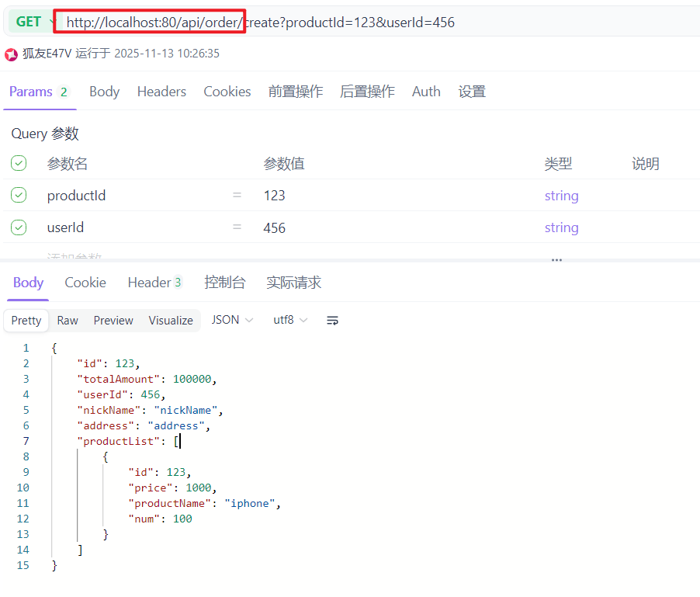Click the run timestamp 2025-11-13 10:26:35
The width and height of the screenshot is (700, 597).
[x=167, y=54]
